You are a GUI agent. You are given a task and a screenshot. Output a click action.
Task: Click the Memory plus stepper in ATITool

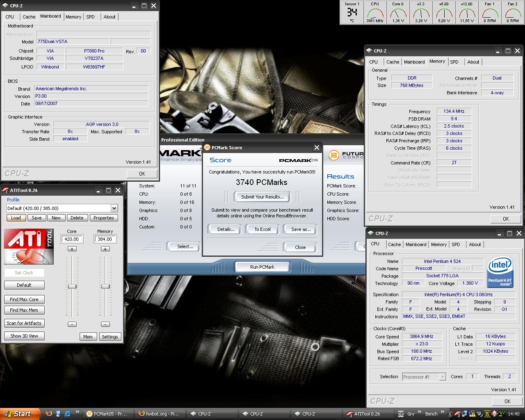pos(105,249)
